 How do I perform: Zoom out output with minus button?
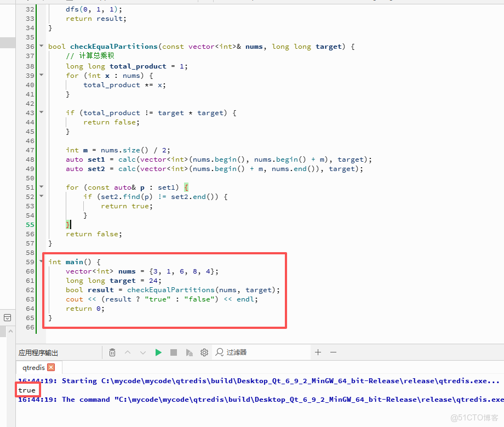point(333,352)
